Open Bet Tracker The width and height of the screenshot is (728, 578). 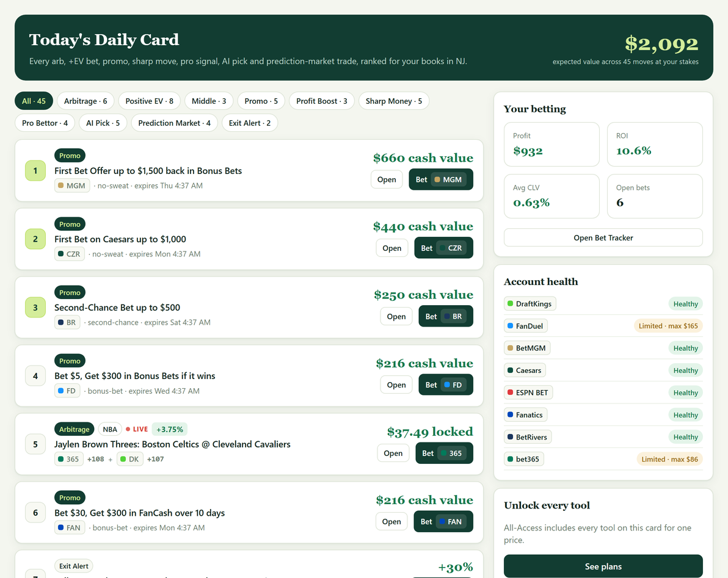pos(603,237)
